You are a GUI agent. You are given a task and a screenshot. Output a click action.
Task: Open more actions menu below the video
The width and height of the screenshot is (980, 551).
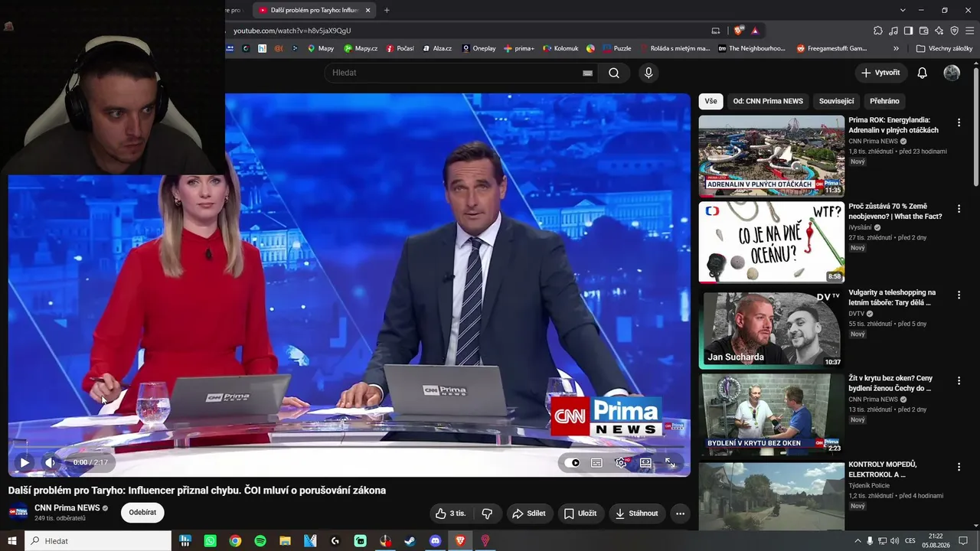tap(680, 514)
